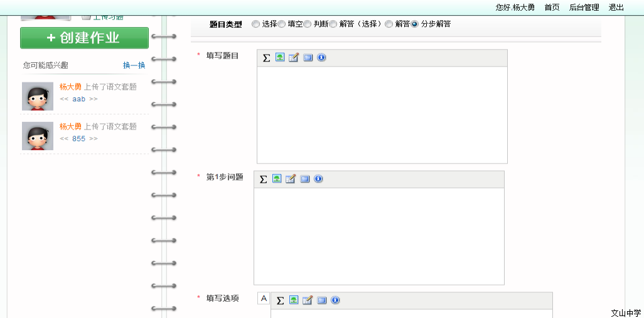The width and height of the screenshot is (644, 318).
Task: Click 退出 to log out
Action: point(616,8)
